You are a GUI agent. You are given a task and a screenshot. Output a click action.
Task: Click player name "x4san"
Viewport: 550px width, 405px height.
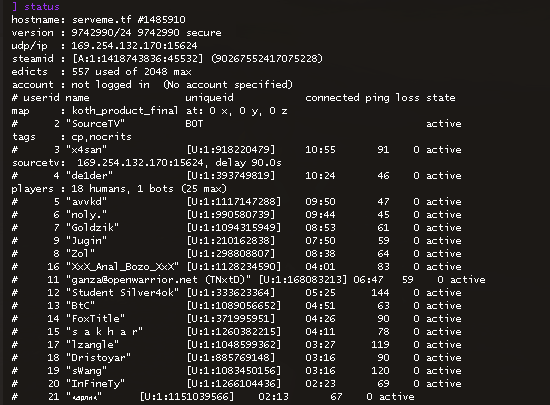86,150
